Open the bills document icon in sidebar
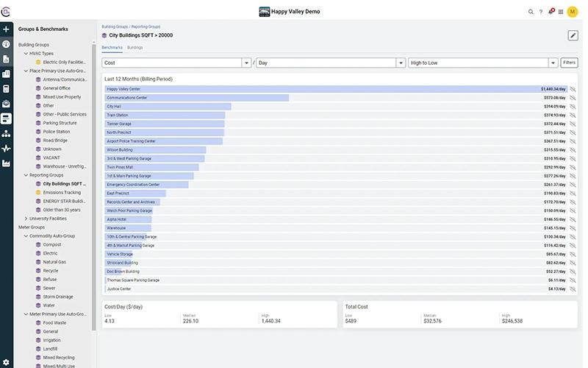The height and width of the screenshot is (368, 588). click(6, 59)
